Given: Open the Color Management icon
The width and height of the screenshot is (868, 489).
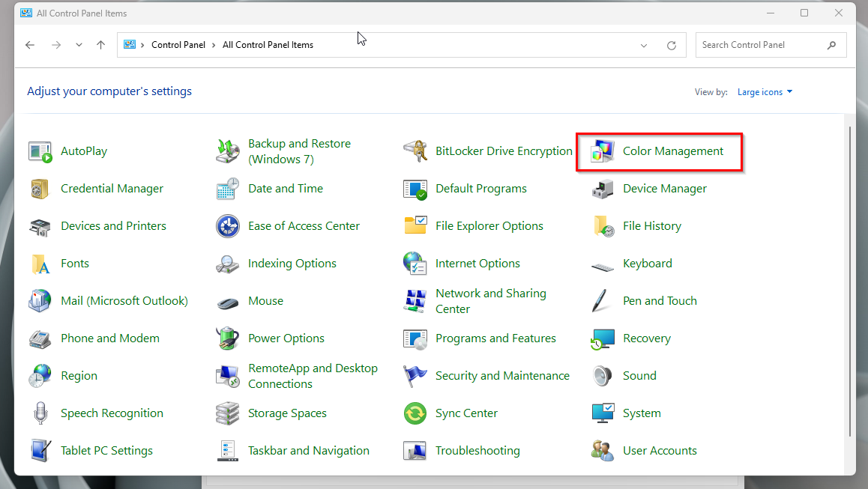Looking at the screenshot, I should [603, 151].
